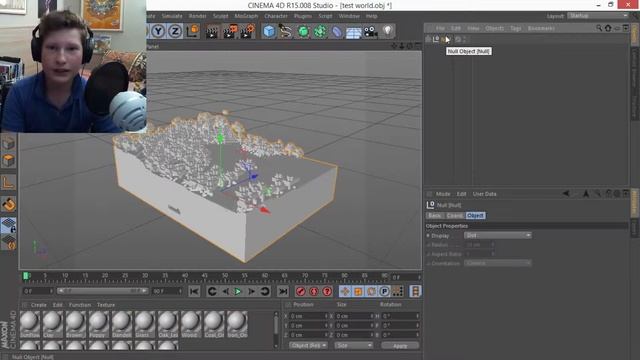Play the animation forwards
Screen dimensions: 640x360
238,291
